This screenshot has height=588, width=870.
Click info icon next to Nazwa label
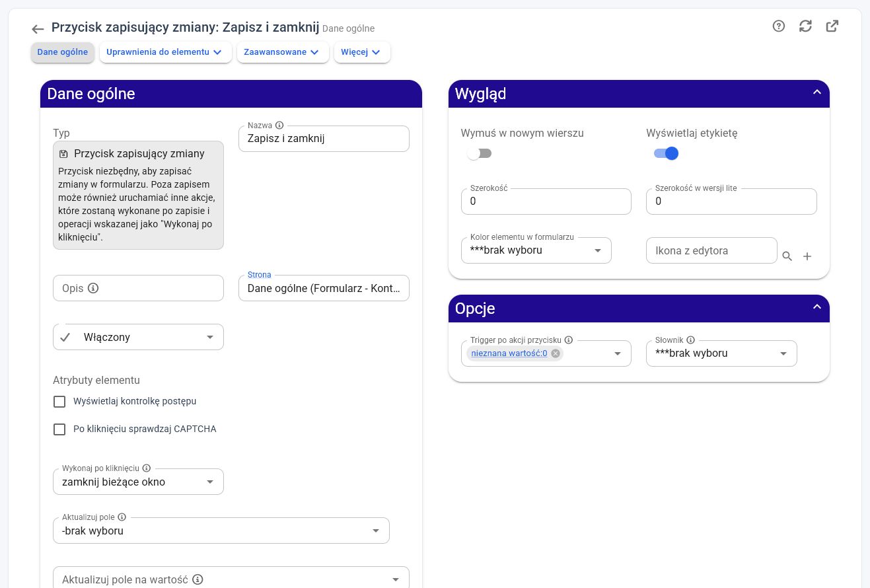click(279, 126)
